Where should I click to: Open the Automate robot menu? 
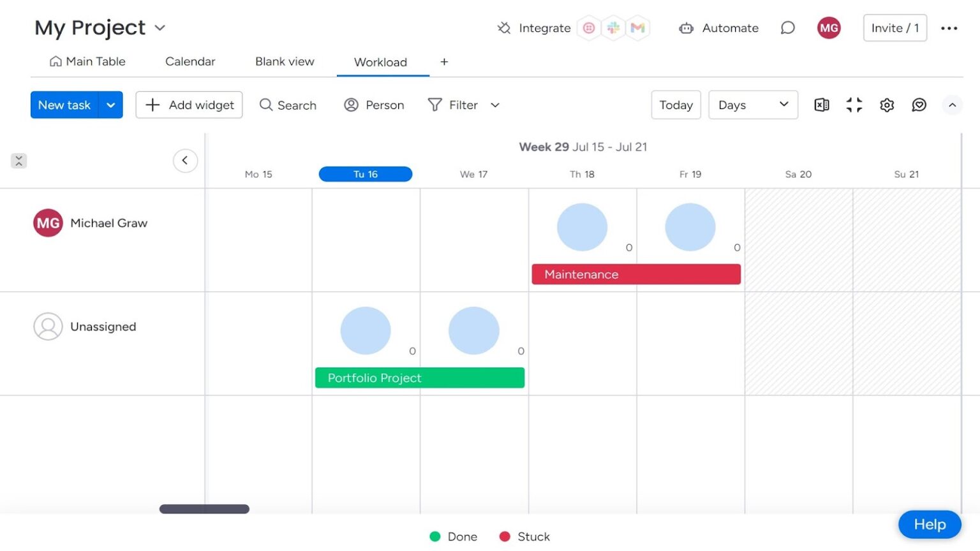718,28
